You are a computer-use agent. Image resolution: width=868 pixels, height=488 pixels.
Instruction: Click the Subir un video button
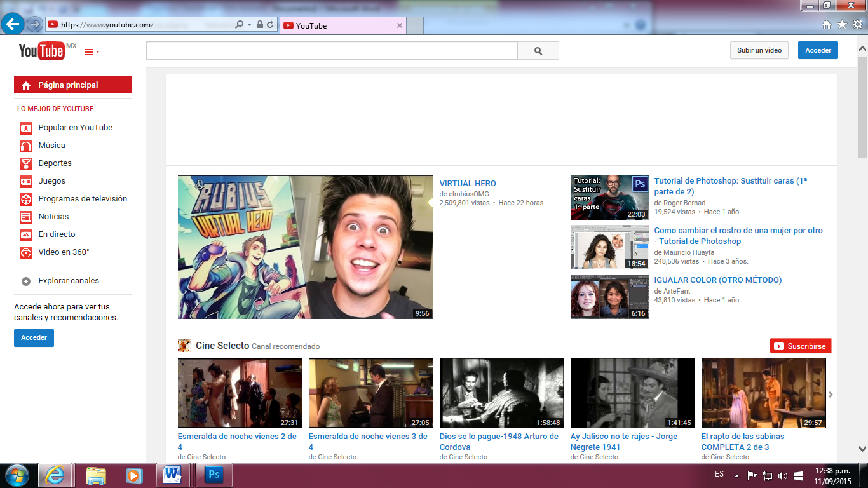pos(759,51)
